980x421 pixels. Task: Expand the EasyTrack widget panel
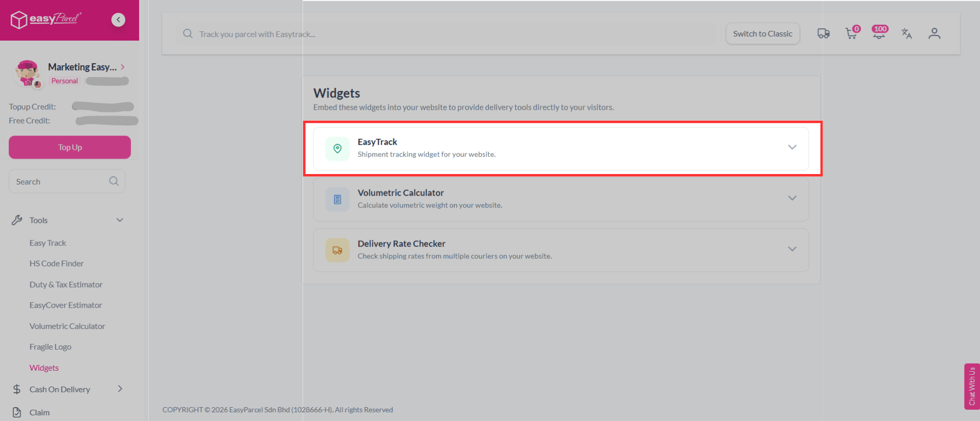pyautogui.click(x=792, y=147)
